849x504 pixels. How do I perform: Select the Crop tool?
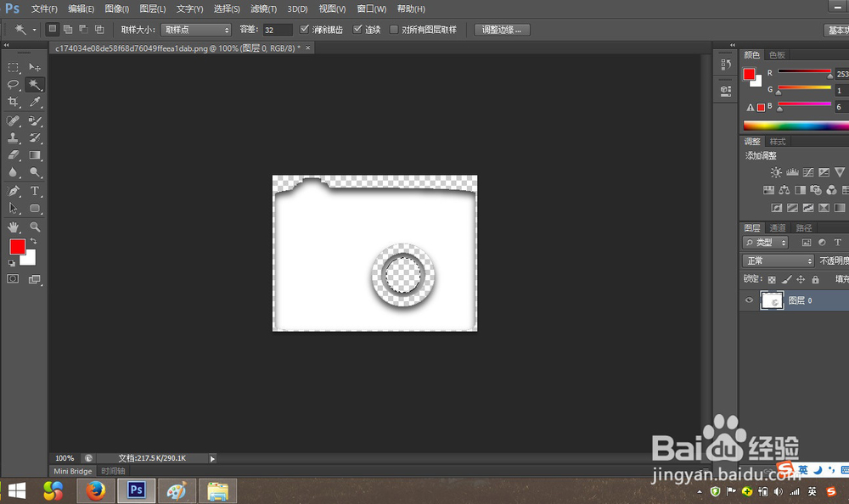tap(14, 102)
